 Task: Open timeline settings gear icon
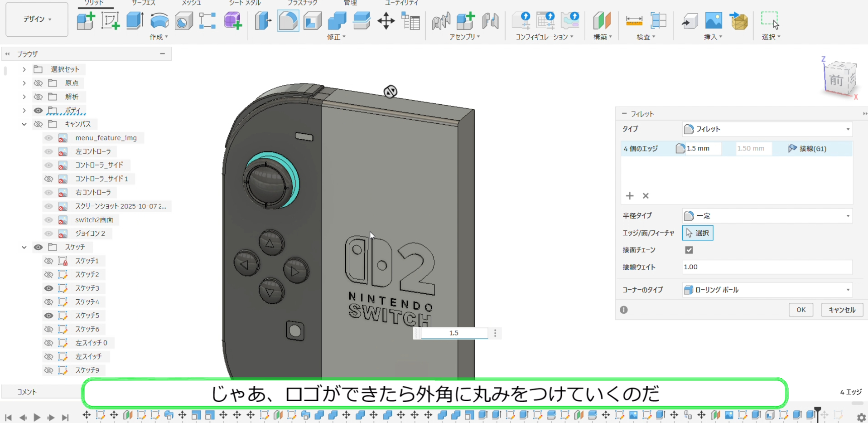[861, 417]
